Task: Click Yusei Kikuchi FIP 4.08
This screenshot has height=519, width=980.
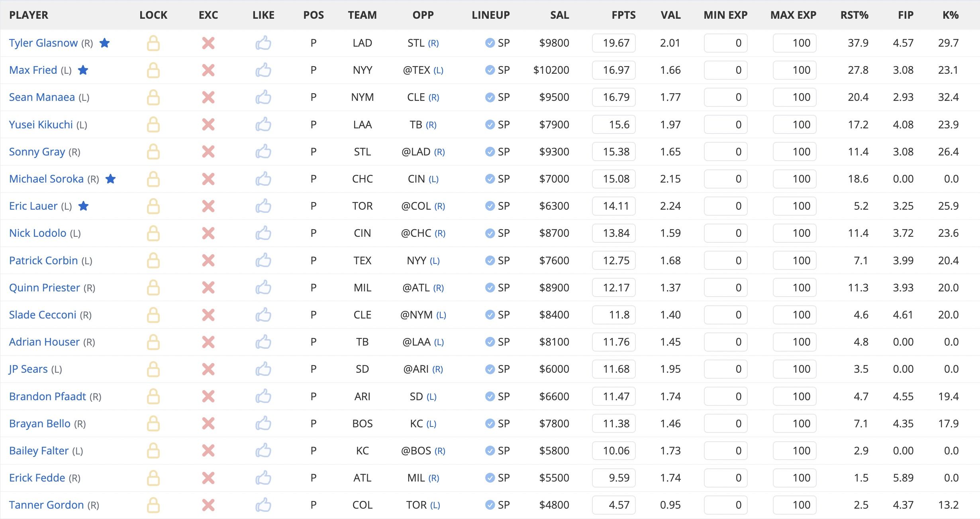Action: coord(903,125)
